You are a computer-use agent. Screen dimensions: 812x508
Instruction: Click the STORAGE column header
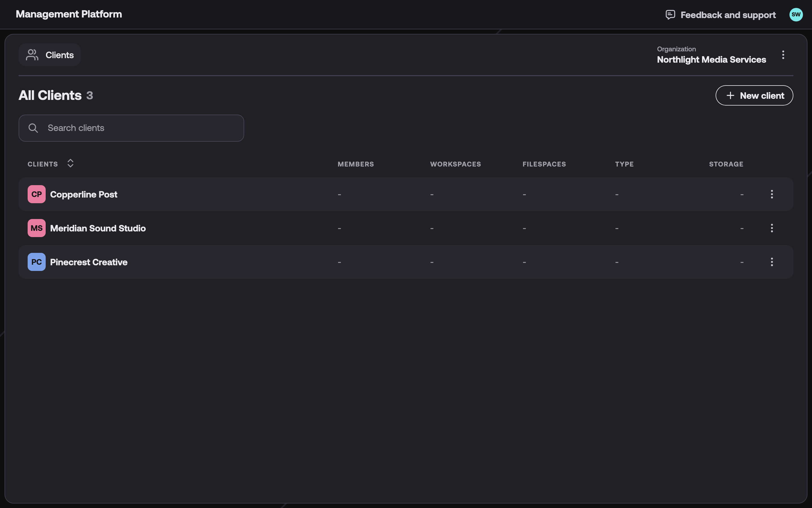[x=726, y=164]
